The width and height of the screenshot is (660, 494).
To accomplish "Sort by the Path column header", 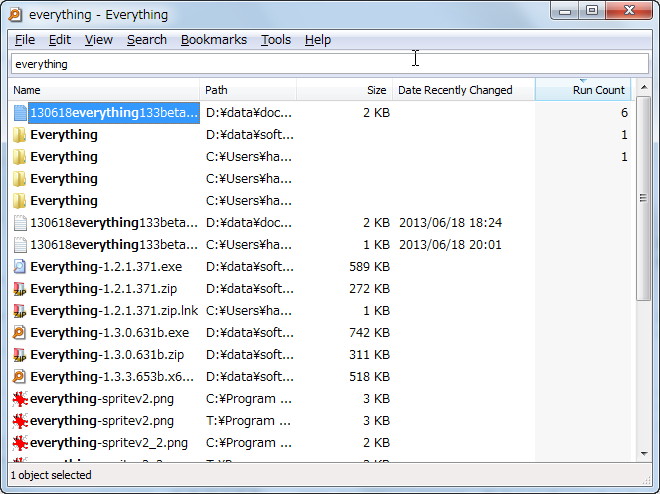I will (248, 90).
